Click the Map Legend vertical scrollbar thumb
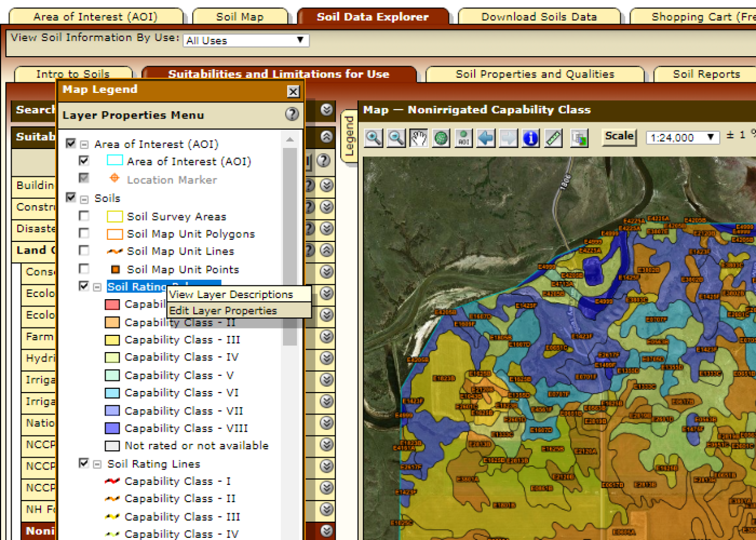This screenshot has width=756, height=540. pyautogui.click(x=290, y=247)
